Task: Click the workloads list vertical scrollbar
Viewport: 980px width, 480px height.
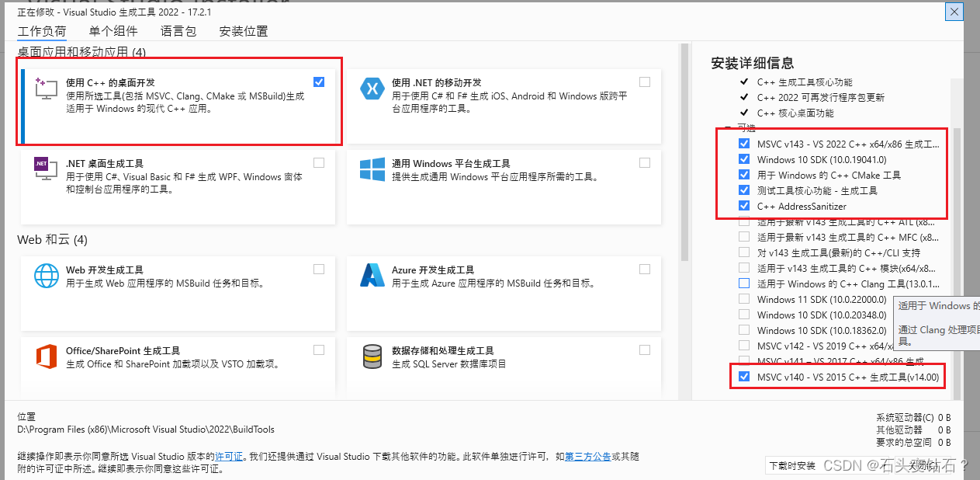Action: click(684, 151)
